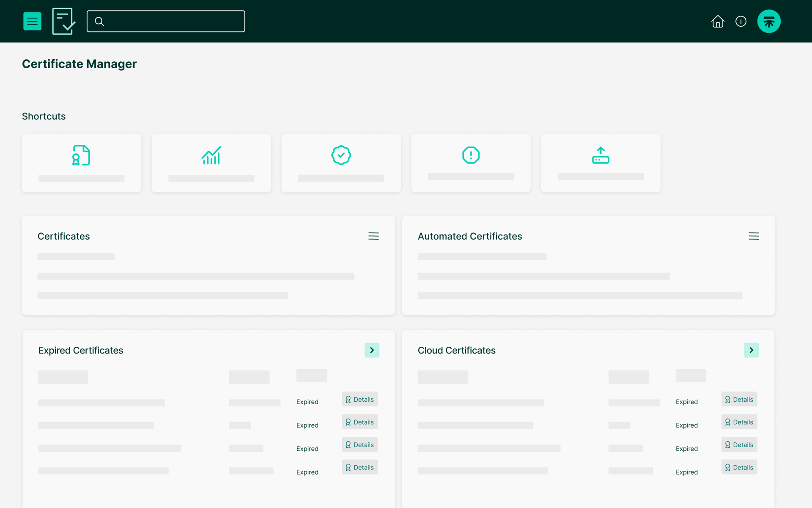Image resolution: width=812 pixels, height=508 pixels.
Task: Click the Certificate Manager logo icon
Action: (63, 21)
